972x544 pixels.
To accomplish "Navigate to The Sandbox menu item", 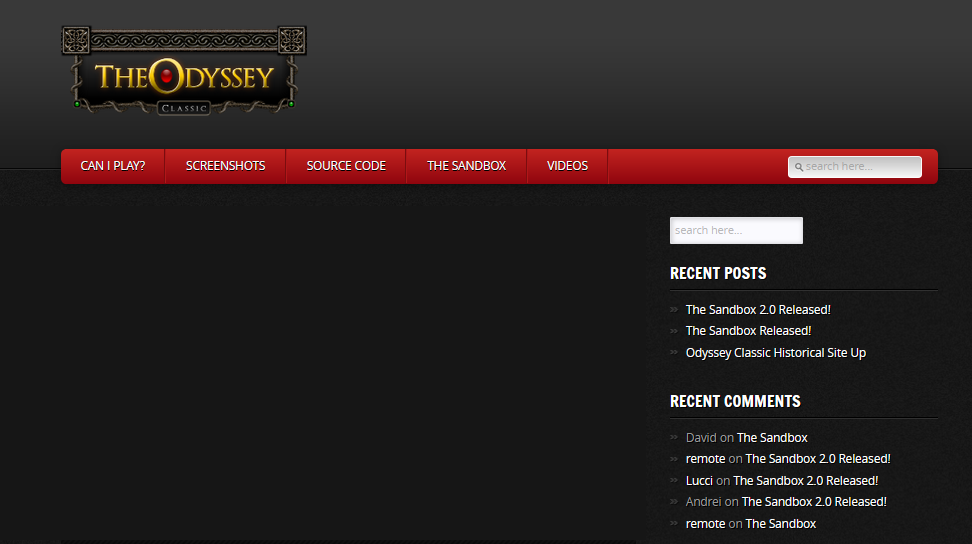I will (x=466, y=166).
